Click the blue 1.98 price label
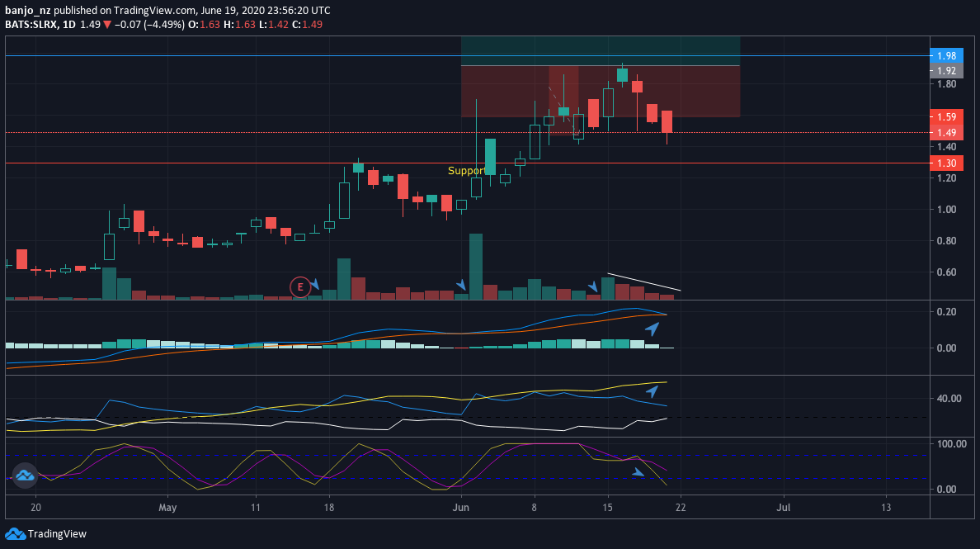This screenshot has width=980, height=549. (x=946, y=55)
